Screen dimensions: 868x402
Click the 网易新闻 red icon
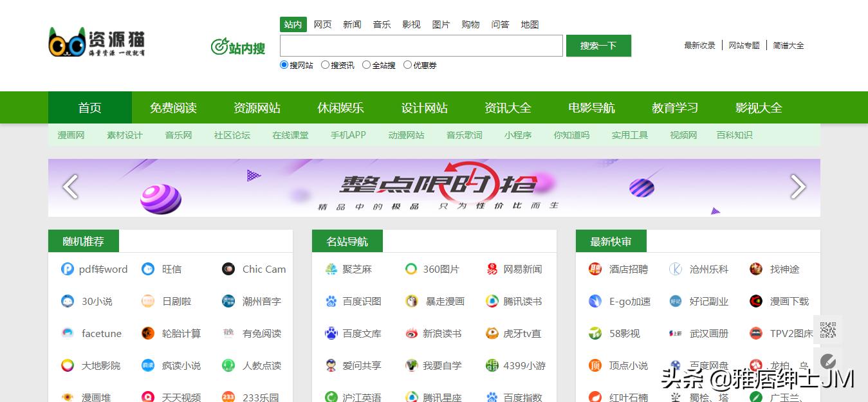pyautogui.click(x=492, y=269)
